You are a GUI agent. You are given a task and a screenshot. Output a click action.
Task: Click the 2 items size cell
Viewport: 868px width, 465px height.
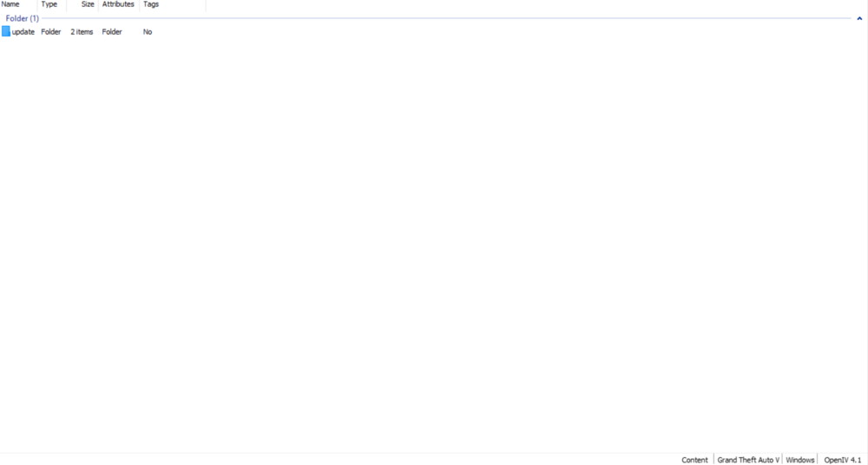[x=82, y=32]
